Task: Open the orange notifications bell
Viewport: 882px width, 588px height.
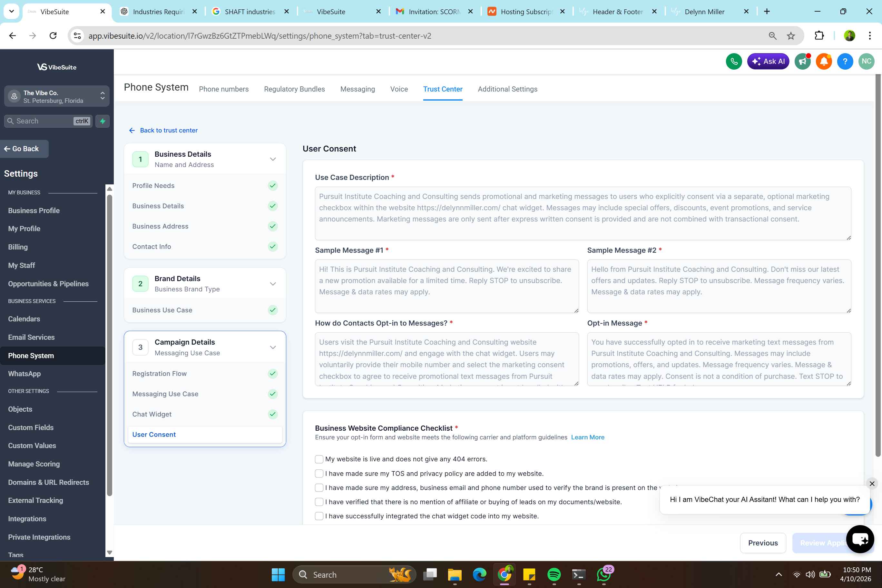Action: 824,62
